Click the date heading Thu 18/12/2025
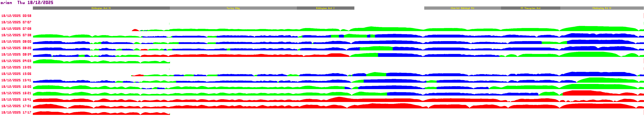Viewport: 644px width, 116px height. (x=35, y=3)
